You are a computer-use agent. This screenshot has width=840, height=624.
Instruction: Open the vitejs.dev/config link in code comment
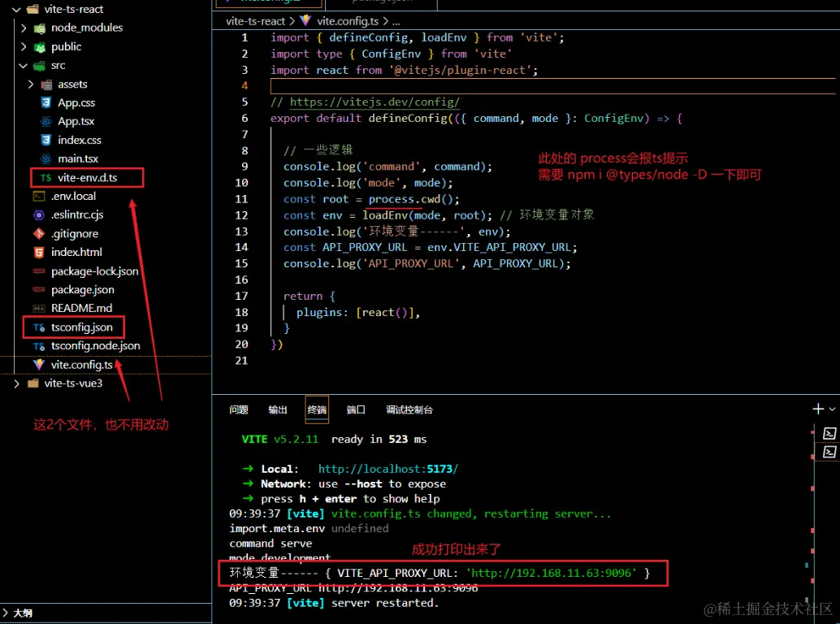[x=375, y=102]
